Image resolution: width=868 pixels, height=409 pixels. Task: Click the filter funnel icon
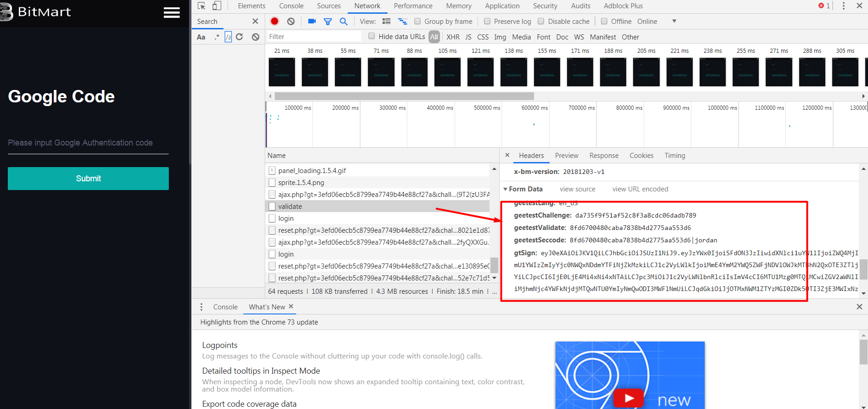pyautogui.click(x=328, y=21)
